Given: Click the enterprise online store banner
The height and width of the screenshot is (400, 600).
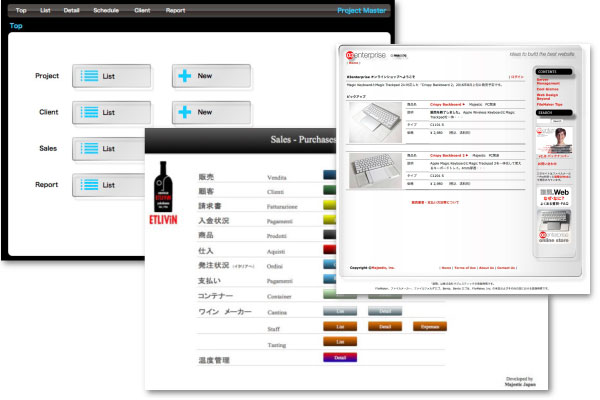Looking at the screenshot, I should click(x=554, y=226).
